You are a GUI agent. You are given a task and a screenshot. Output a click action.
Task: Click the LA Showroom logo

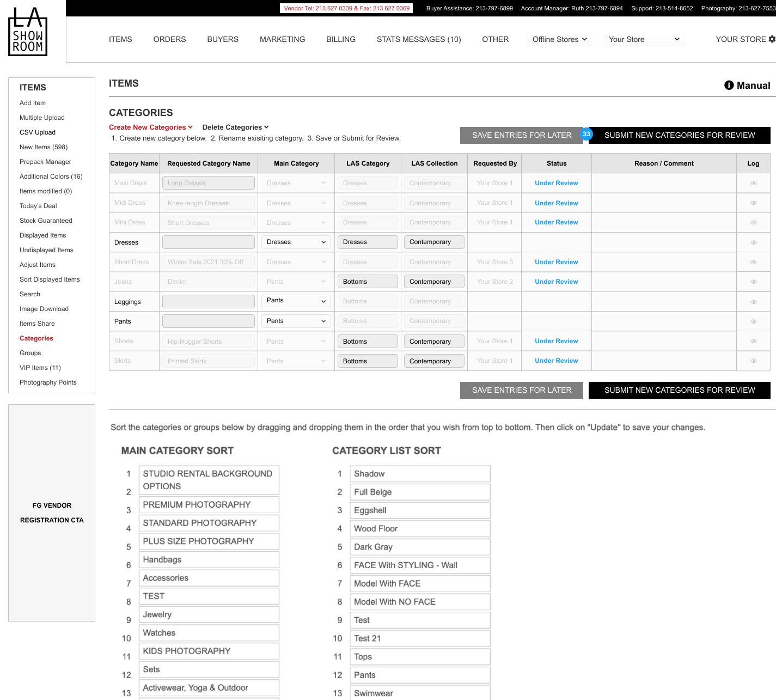click(28, 32)
